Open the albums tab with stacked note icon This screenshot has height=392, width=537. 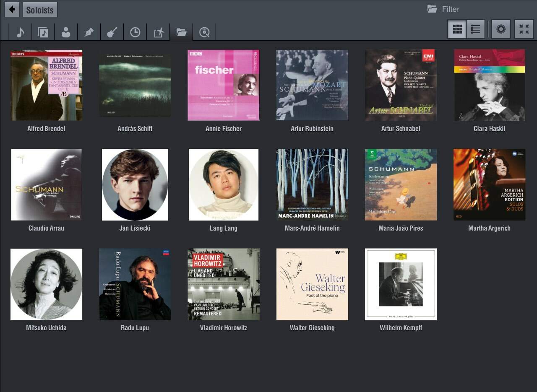pyautogui.click(x=43, y=32)
